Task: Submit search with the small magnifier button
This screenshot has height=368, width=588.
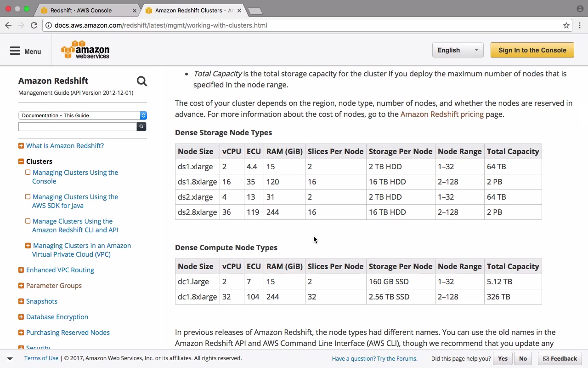Action: [x=141, y=126]
